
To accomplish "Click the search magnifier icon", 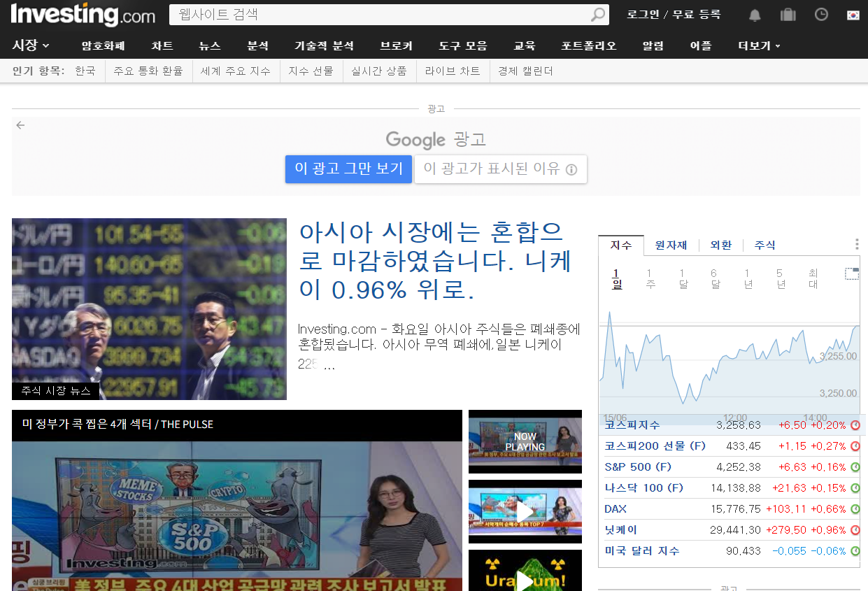I will click(598, 15).
